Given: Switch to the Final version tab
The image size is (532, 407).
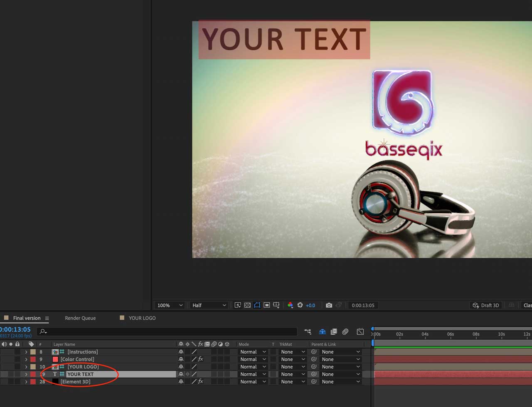Looking at the screenshot, I should [27, 318].
